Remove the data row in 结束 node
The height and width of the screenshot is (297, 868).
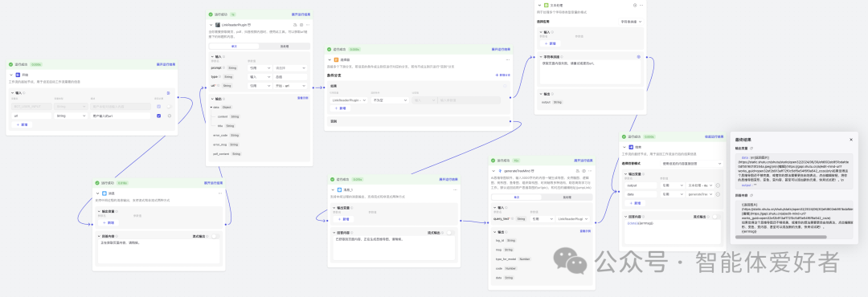pyautogui.click(x=718, y=194)
